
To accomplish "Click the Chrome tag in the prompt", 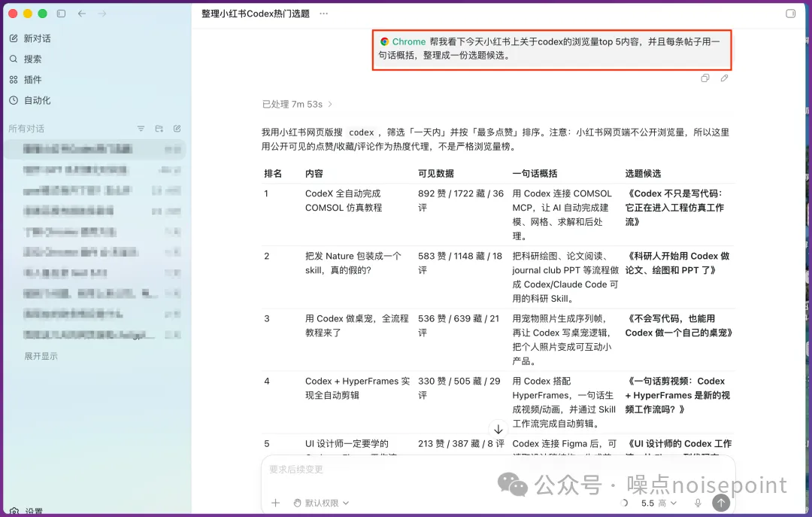I will 403,41.
